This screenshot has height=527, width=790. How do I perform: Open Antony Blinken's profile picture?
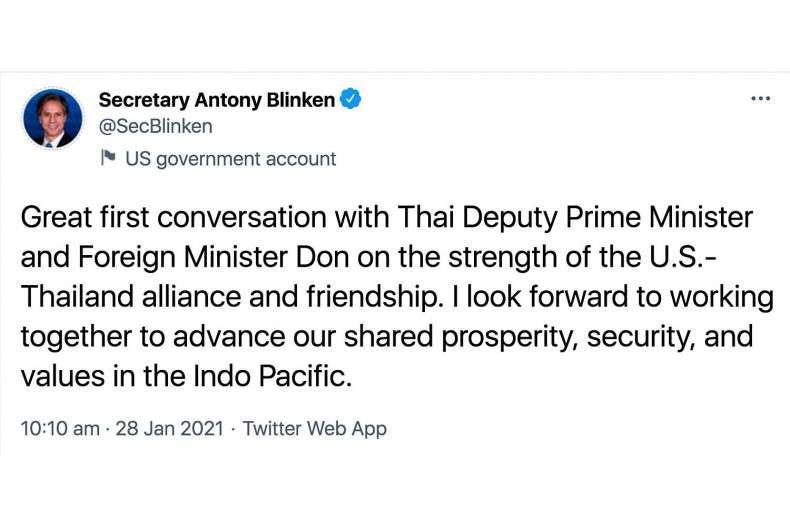click(53, 120)
